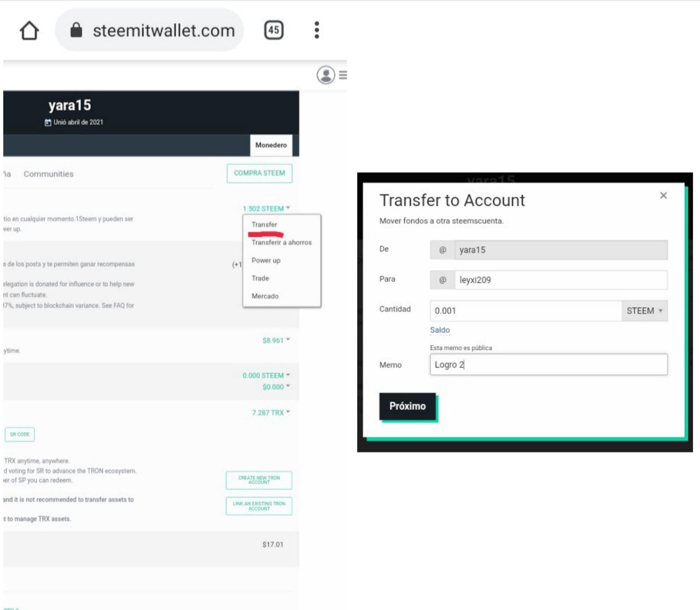
Task: Click the steemitwallet.com address bar
Action: (x=149, y=30)
